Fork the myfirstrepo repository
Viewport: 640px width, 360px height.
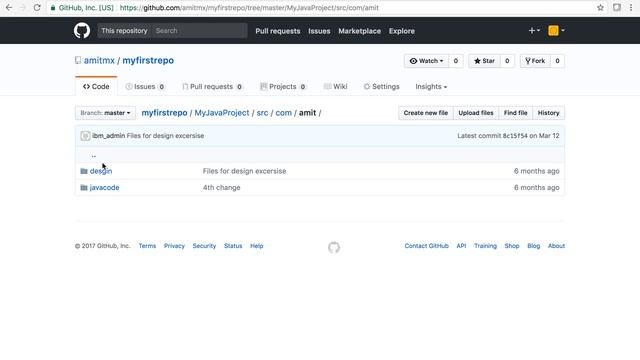point(535,61)
